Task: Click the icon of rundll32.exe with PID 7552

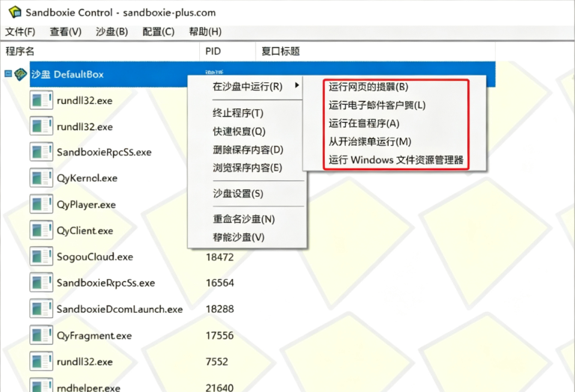Action: (41, 361)
